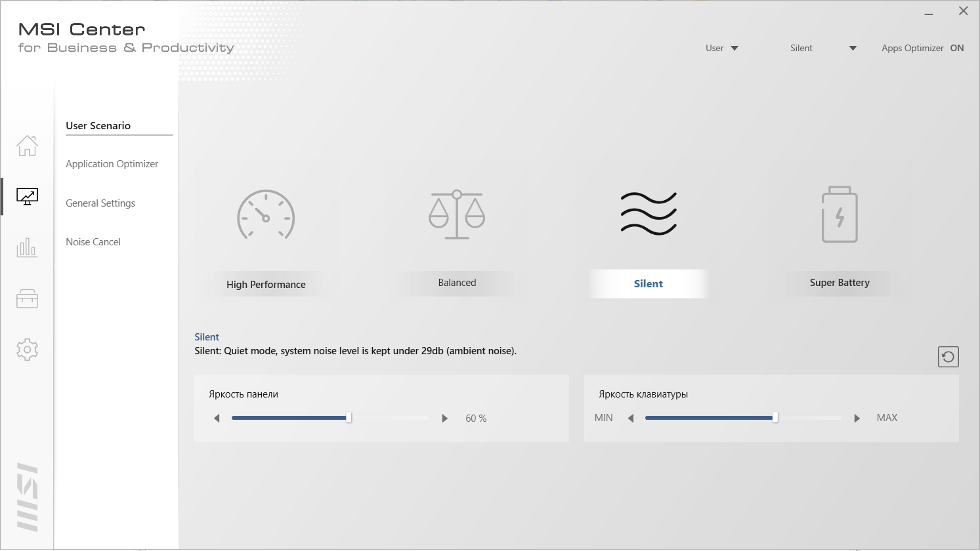Increase keyboard brightness with right arrow
The height and width of the screenshot is (551, 980).
(x=857, y=418)
